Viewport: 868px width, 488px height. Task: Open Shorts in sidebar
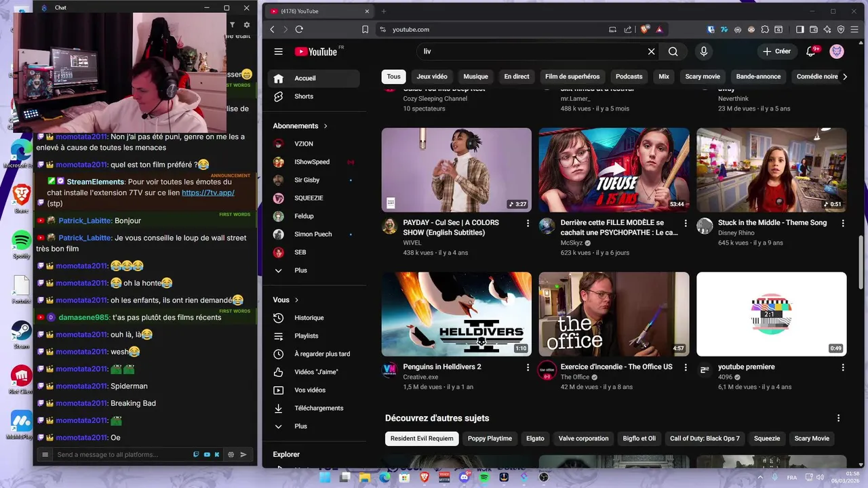click(x=313, y=96)
